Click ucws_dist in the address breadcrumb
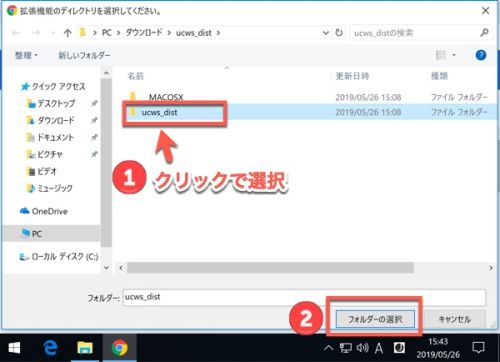Screen dimensions: 500x362 [x=194, y=33]
